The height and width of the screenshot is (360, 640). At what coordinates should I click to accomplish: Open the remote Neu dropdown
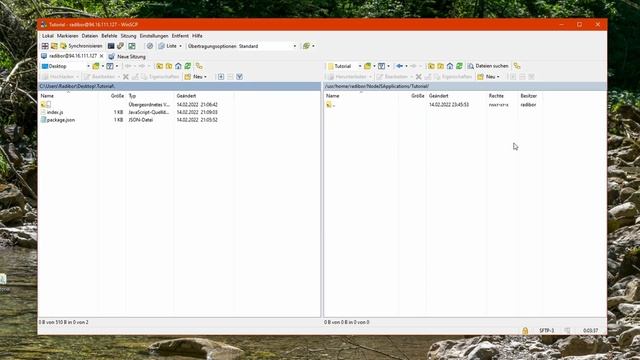click(x=488, y=77)
